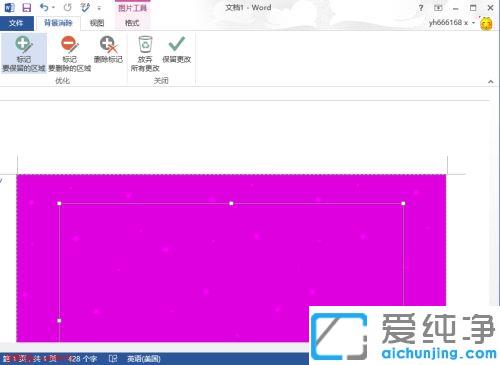Screen dimensions: 500x365
Task: Click the Redo icon in quick access toolbar
Action: tap(67, 7)
